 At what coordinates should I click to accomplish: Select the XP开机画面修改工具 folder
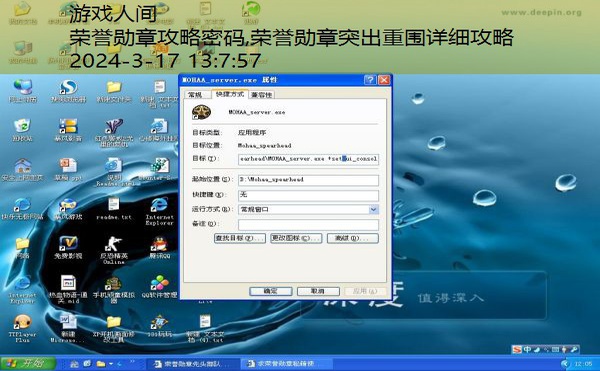click(114, 329)
